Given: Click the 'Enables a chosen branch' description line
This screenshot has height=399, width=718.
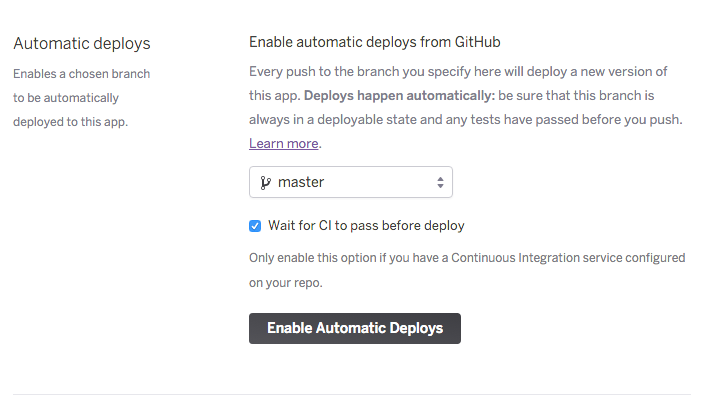Looking at the screenshot, I should [82, 74].
